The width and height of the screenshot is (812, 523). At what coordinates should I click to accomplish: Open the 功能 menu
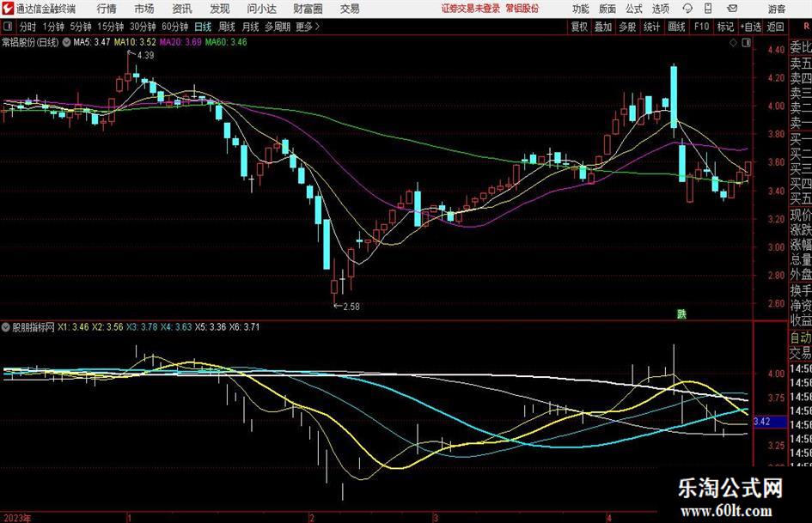581,9
